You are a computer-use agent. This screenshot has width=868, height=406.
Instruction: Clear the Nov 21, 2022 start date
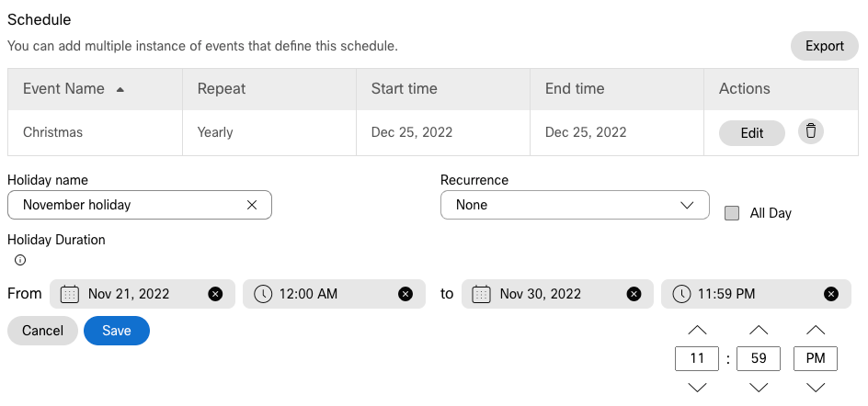pyautogui.click(x=215, y=294)
